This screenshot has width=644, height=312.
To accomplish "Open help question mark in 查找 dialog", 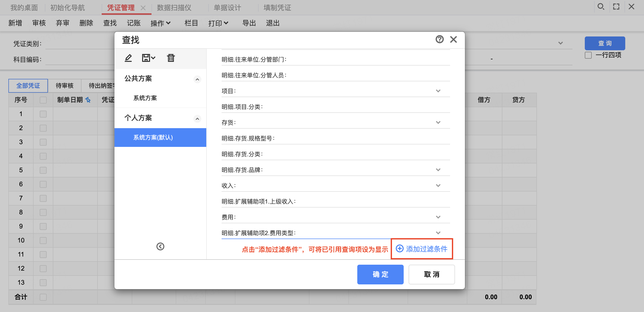I will point(439,39).
